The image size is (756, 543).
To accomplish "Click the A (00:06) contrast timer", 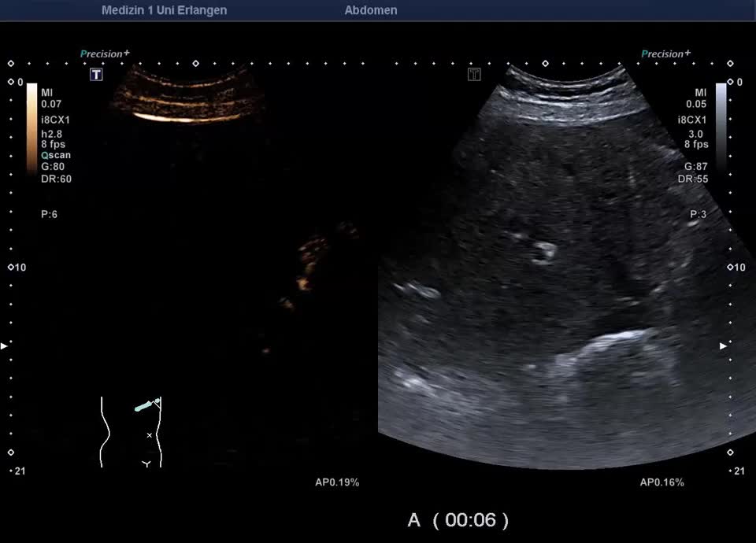I will pos(458,520).
